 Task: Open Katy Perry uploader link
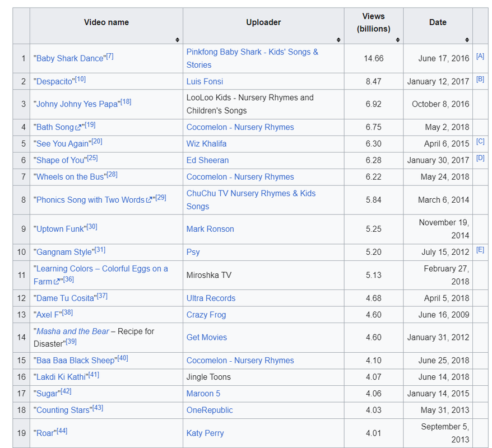point(205,433)
